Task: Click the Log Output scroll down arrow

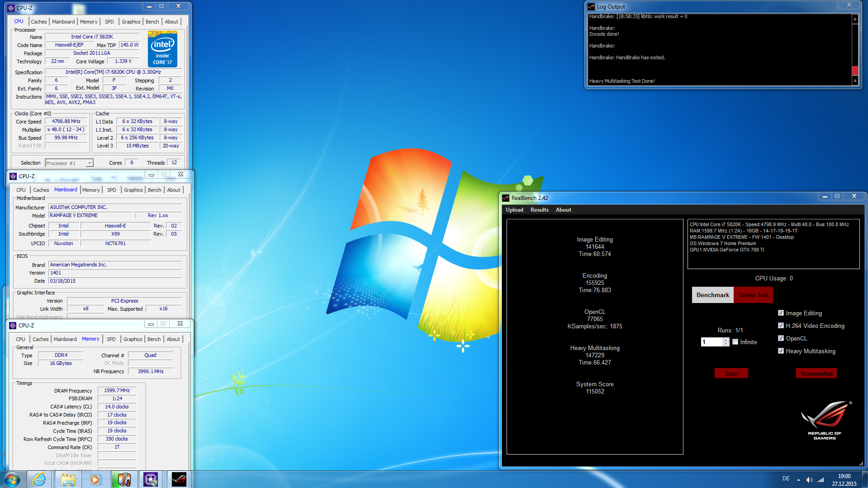Action: [x=855, y=81]
